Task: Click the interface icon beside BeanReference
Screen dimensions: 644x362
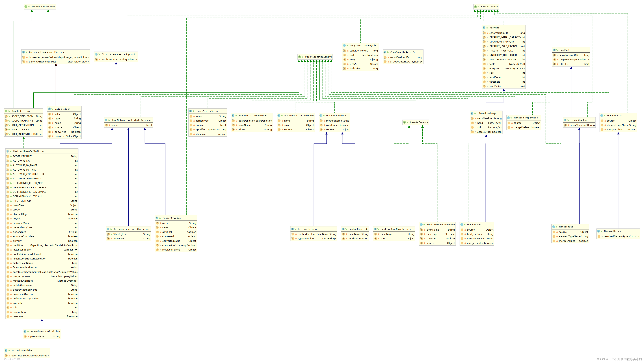Action: tap(404, 122)
